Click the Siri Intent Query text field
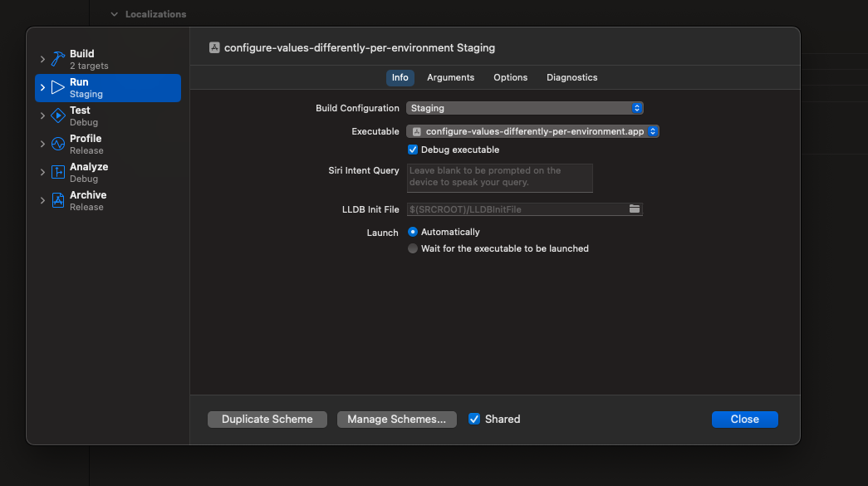 [x=499, y=177]
